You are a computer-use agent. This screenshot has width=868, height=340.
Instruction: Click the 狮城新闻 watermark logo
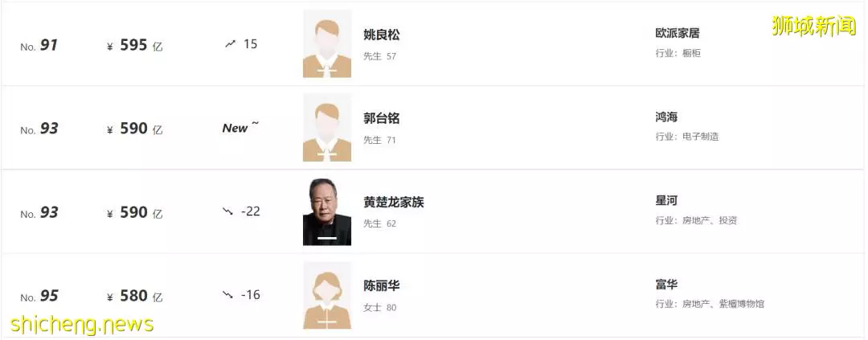[x=813, y=26]
